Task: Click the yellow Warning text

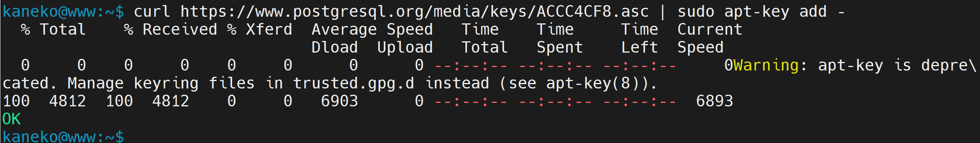Action: point(766,65)
